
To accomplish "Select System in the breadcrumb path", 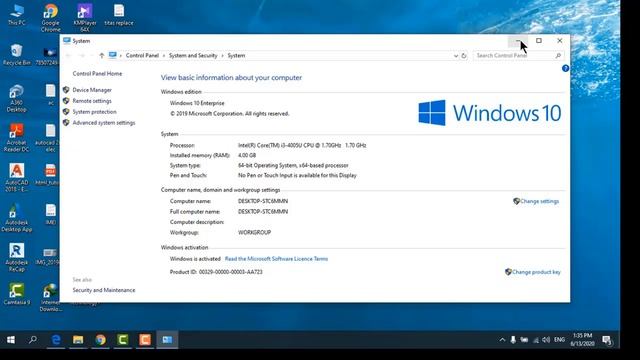I will click(236, 56).
